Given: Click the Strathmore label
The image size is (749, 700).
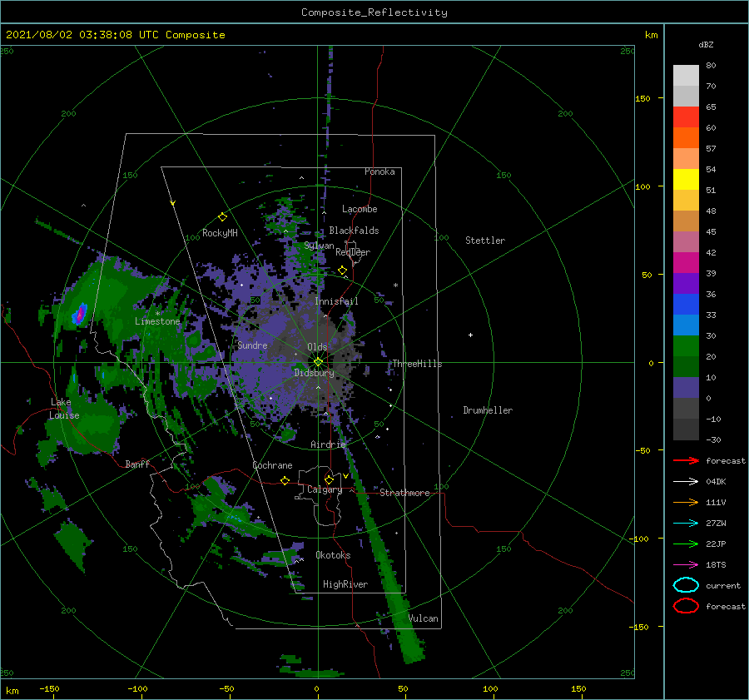Looking at the screenshot, I should (404, 493).
